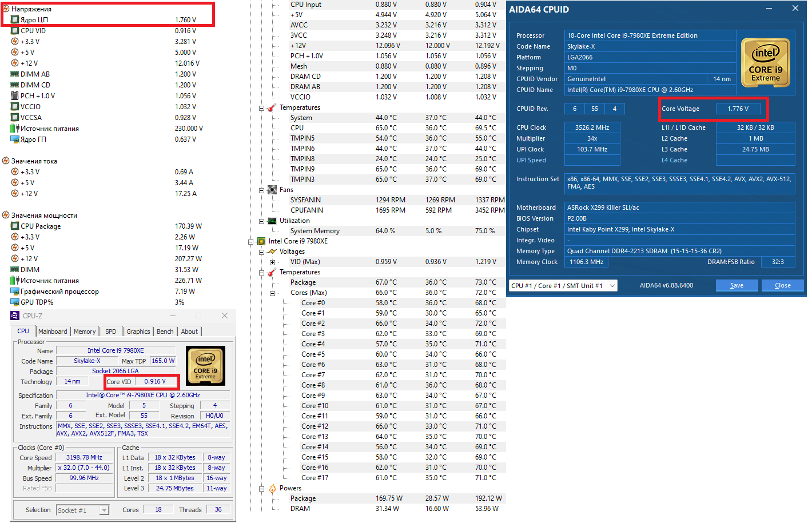The width and height of the screenshot is (812, 523).
Task: Click the CPU chip icon beside Intel Core i9 7980XE
Action: point(261,241)
